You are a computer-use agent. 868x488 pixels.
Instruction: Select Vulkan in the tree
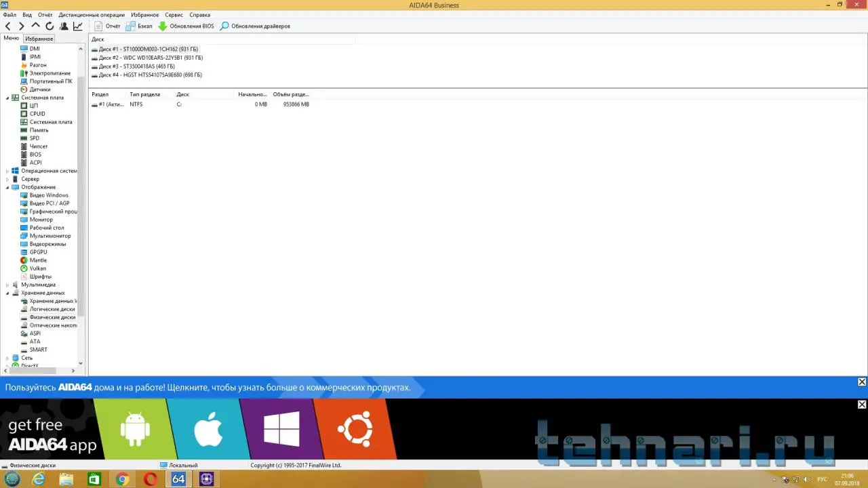click(38, 268)
